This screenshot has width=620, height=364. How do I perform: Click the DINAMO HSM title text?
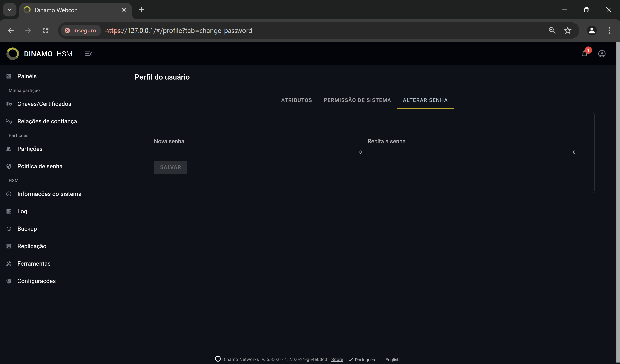[x=48, y=54]
